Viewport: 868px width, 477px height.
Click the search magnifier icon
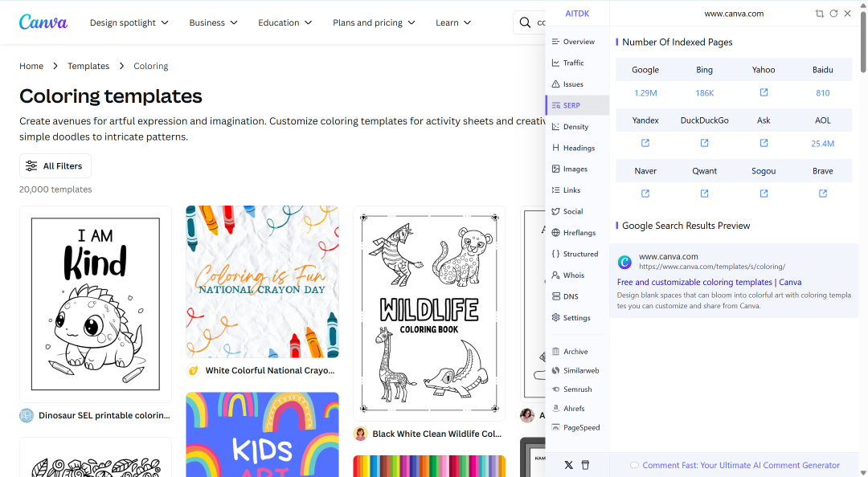tap(525, 22)
